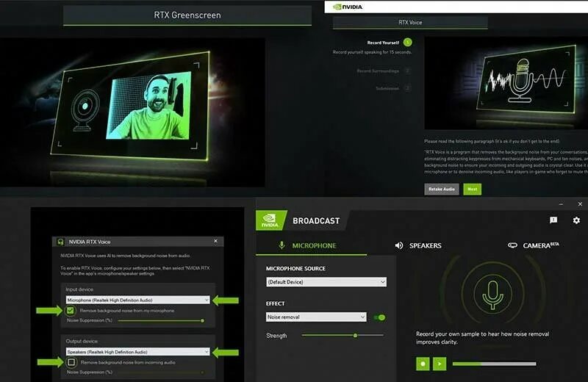The height and width of the screenshot is (382, 588).
Task: Click the Retake Audio button
Action: click(442, 189)
